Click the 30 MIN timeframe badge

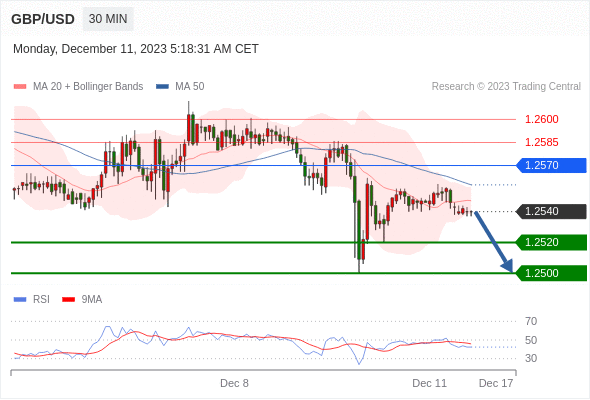108,19
